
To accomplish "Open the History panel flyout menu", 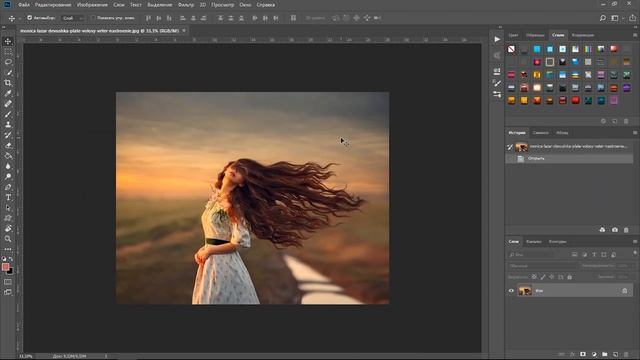I will (x=635, y=133).
